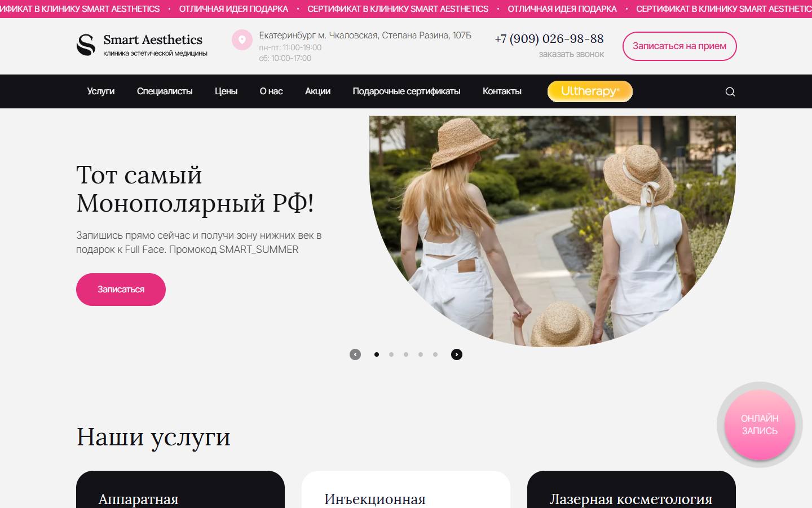
Task: Open the О нас menu item
Action: point(271,91)
